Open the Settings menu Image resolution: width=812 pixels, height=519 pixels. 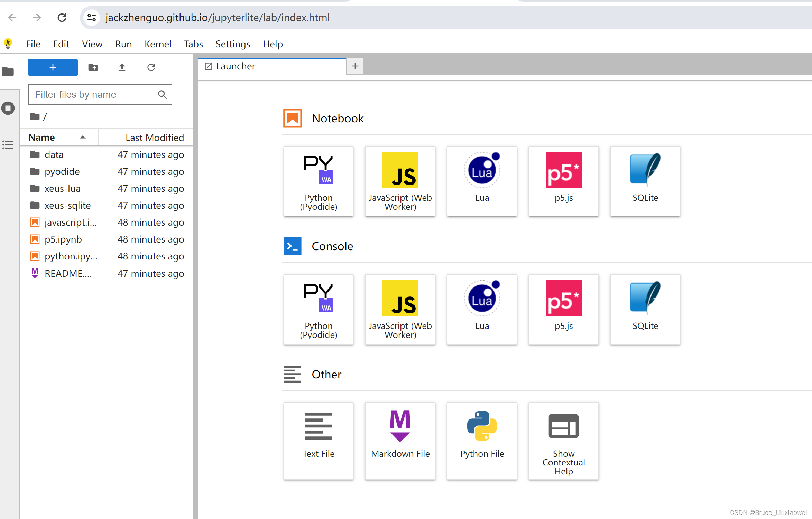pyautogui.click(x=233, y=44)
